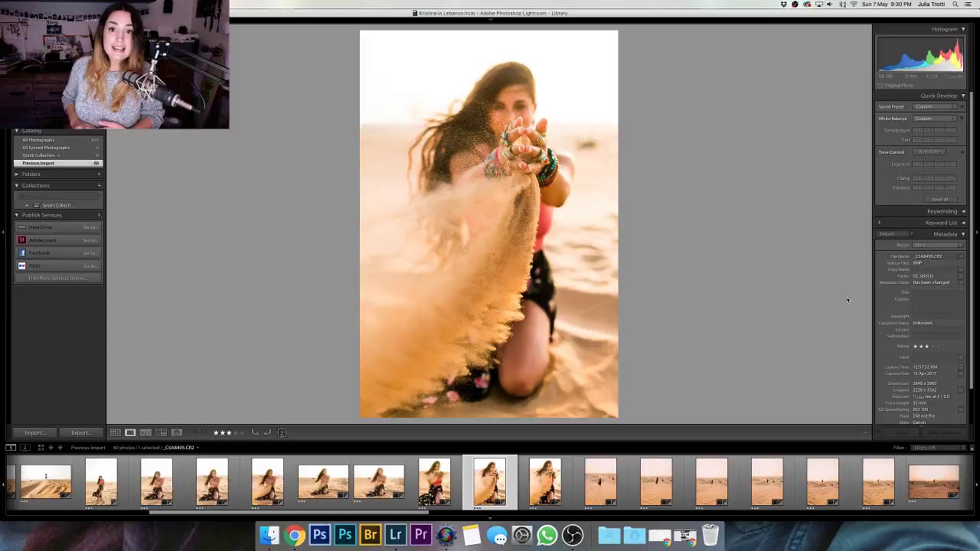Increase Vibrance with double-arrow button
The image size is (980, 551).
[951, 187]
